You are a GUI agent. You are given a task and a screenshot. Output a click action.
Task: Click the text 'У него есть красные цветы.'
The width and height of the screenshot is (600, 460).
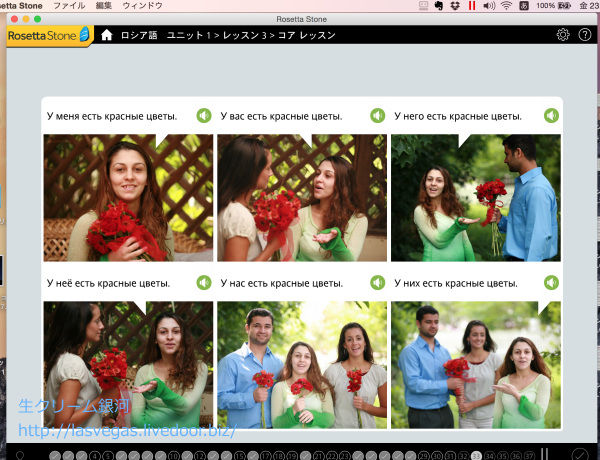pyautogui.click(x=458, y=116)
